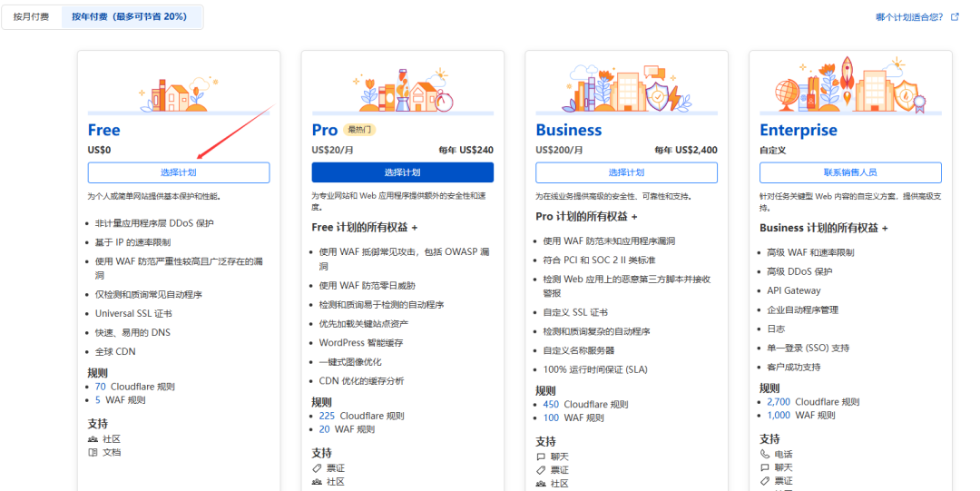980x491 pixels.
Task: Click "US$0" price on Free plan
Action: pos(99,150)
